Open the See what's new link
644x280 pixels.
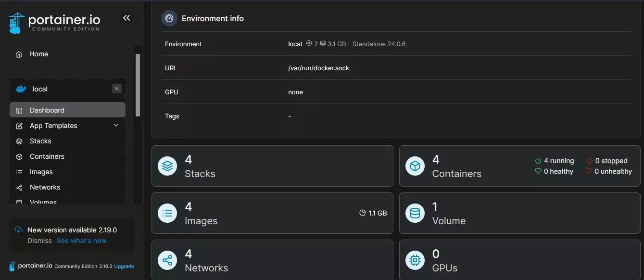click(81, 241)
